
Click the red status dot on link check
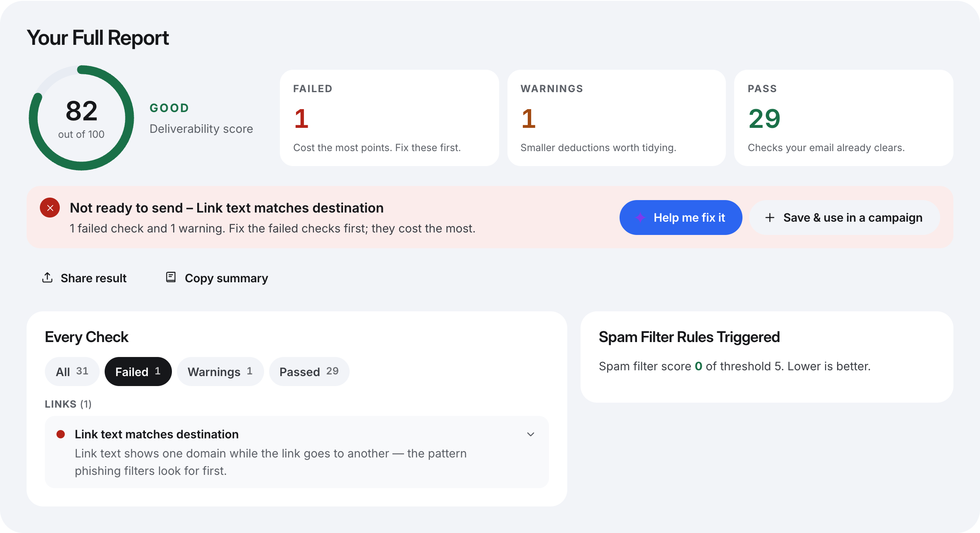click(x=61, y=434)
